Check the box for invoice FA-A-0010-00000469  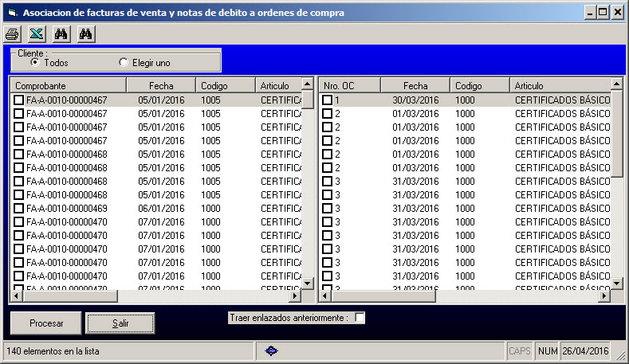coord(19,209)
